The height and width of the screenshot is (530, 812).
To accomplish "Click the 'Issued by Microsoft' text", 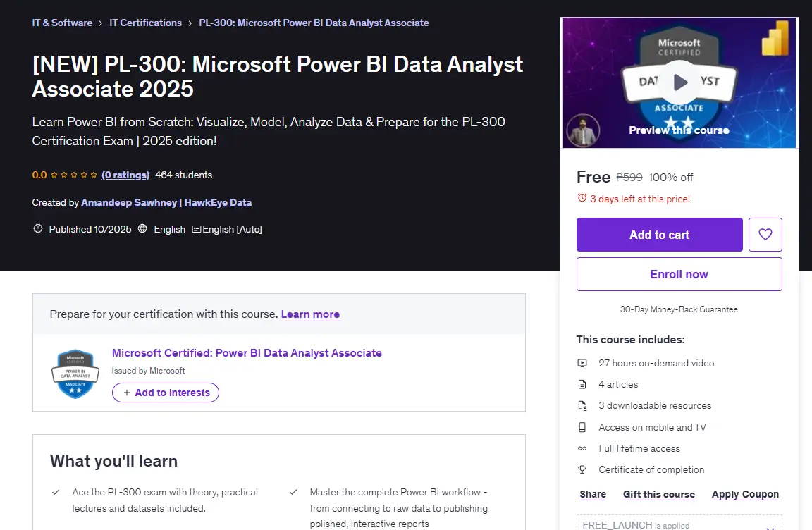I will [x=148, y=371].
